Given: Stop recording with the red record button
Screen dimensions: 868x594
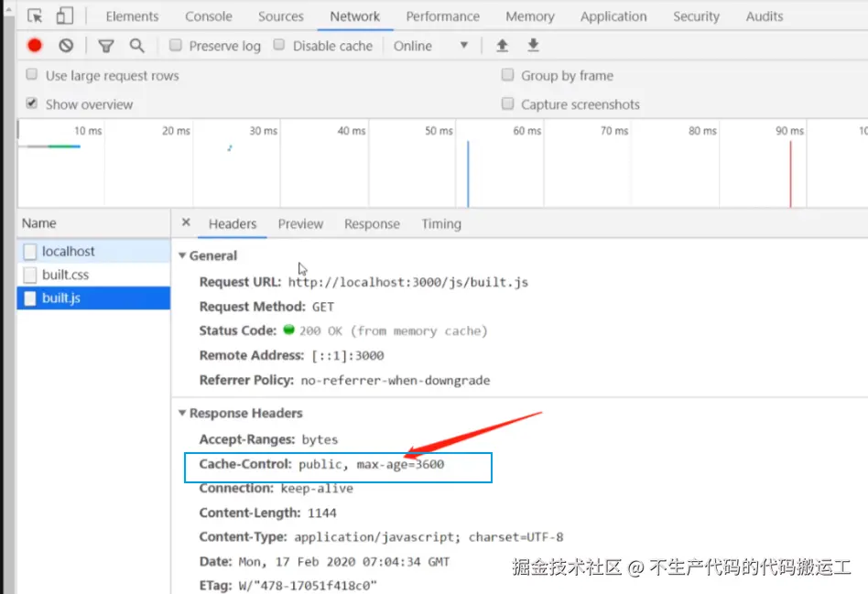Looking at the screenshot, I should [x=34, y=46].
